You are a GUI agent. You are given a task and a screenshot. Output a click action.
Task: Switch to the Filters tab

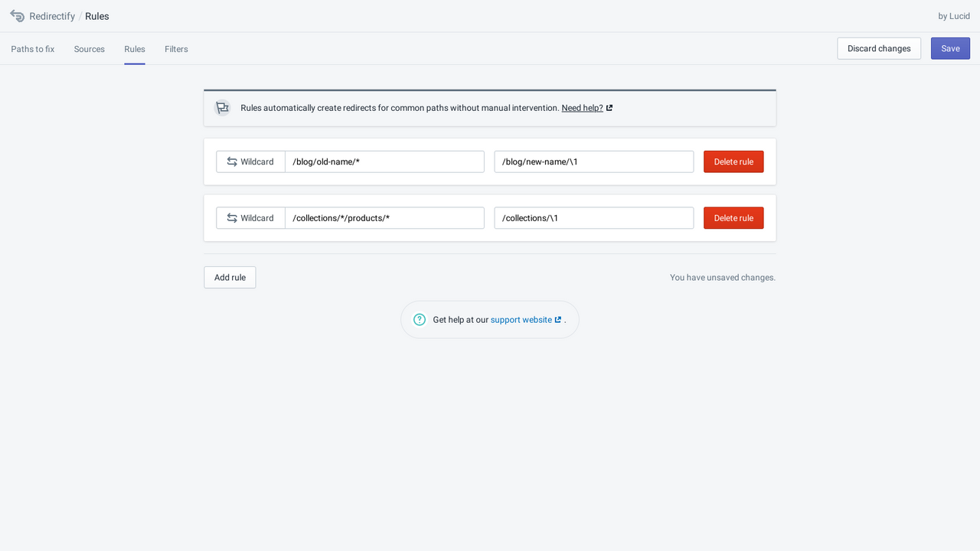[x=176, y=48]
